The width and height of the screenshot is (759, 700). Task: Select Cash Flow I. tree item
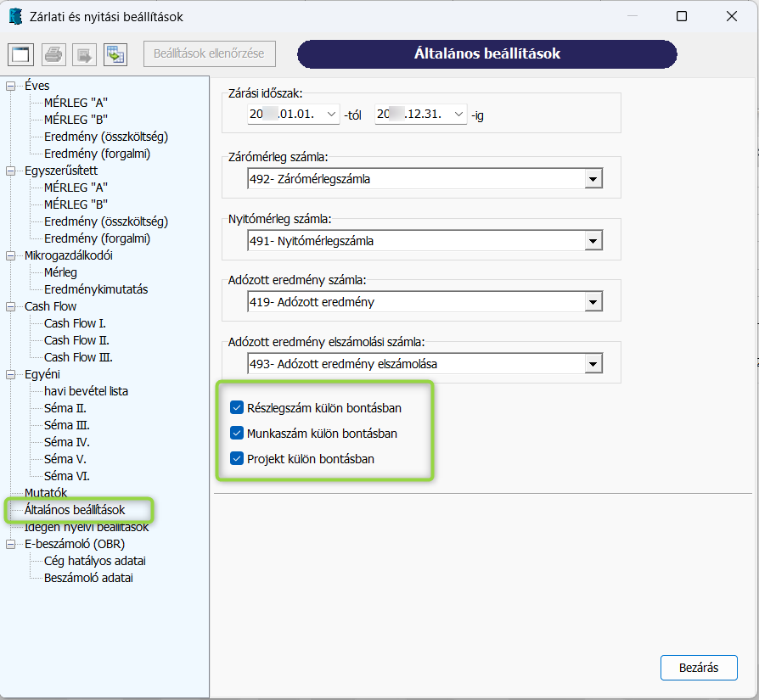point(75,323)
